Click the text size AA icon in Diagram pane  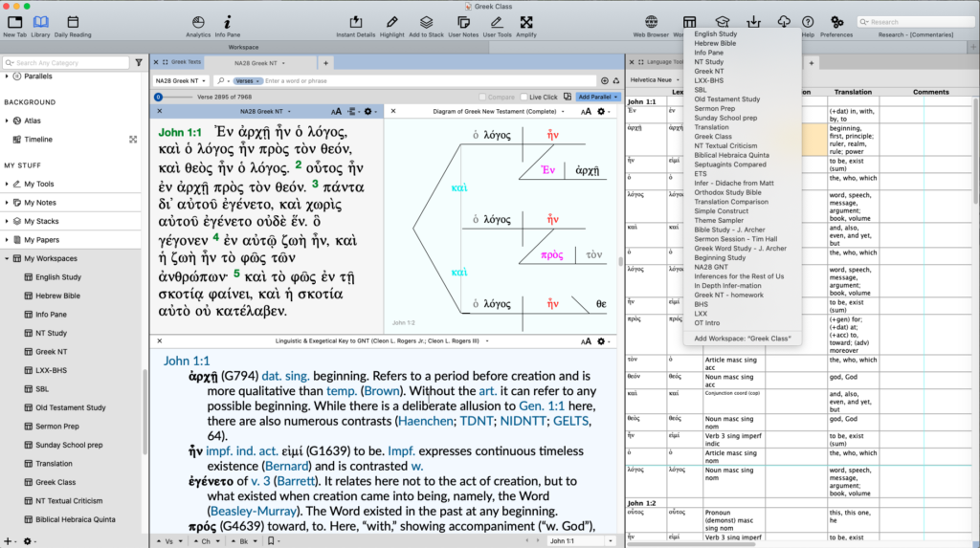586,111
